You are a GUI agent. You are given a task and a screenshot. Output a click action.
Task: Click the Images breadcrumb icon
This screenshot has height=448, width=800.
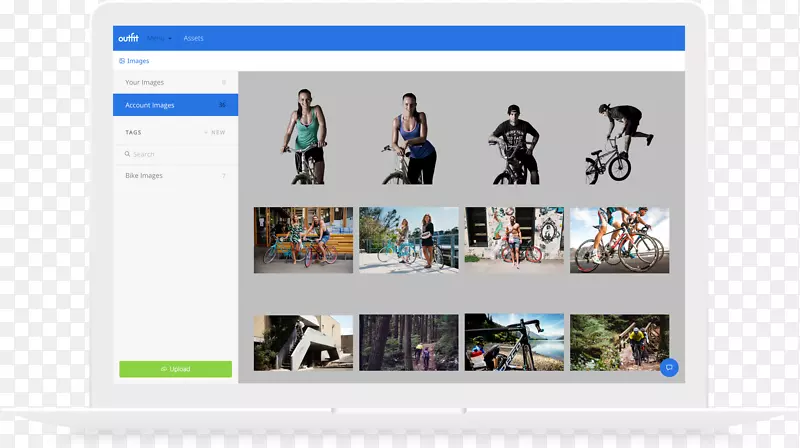tap(122, 61)
